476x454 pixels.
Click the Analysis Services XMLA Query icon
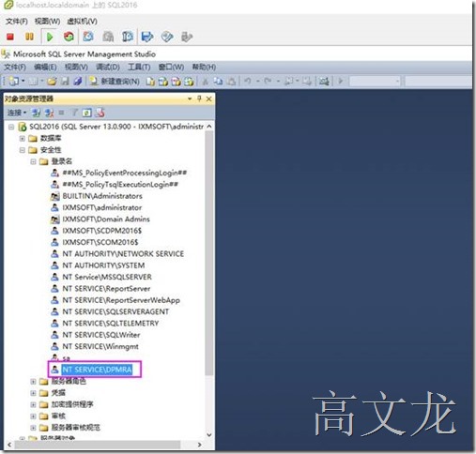[189, 82]
